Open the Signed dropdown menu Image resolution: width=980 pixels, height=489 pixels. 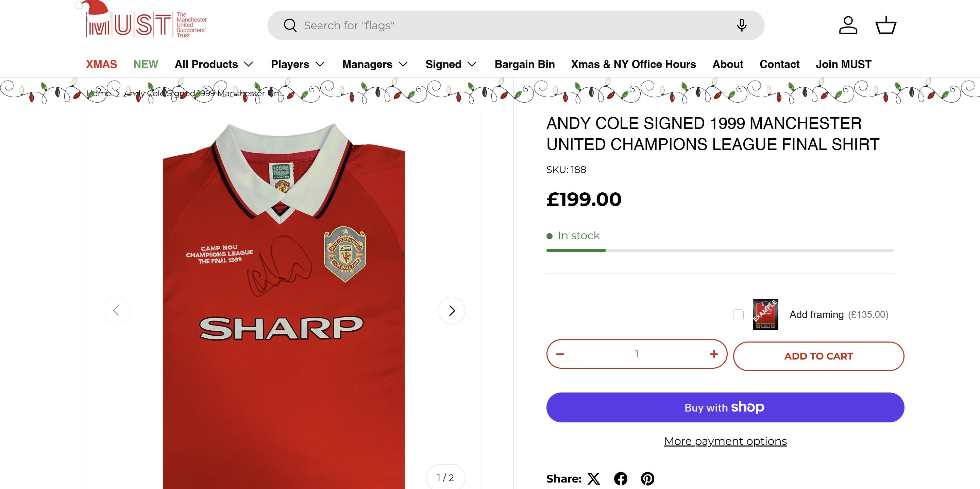coord(451,64)
